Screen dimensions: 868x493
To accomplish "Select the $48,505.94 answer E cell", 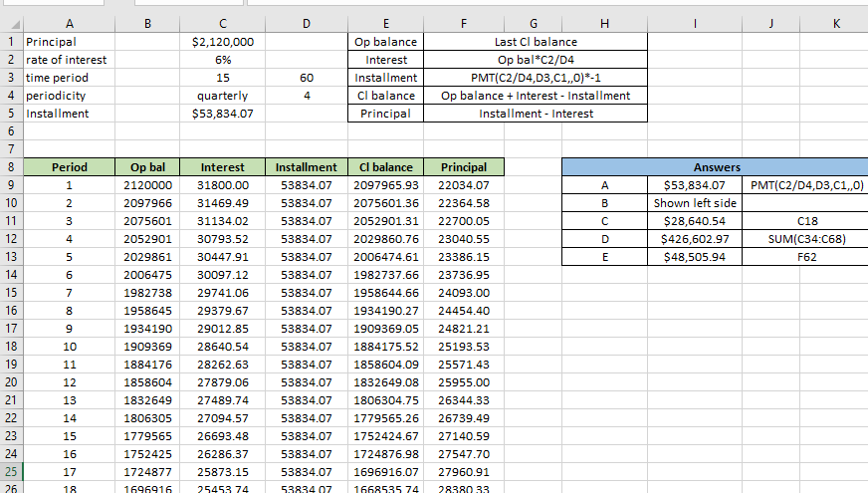I will 694,257.
